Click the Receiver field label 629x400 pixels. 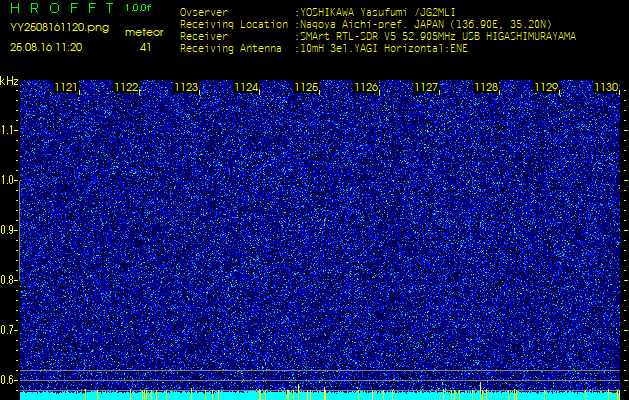(x=204, y=37)
